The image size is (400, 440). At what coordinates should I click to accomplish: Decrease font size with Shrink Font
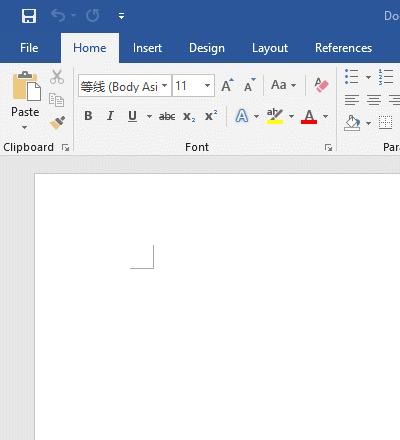[249, 85]
